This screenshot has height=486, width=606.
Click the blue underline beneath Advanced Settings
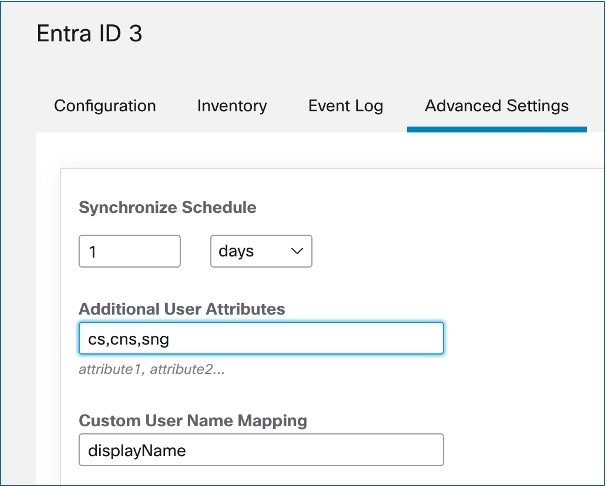click(497, 129)
